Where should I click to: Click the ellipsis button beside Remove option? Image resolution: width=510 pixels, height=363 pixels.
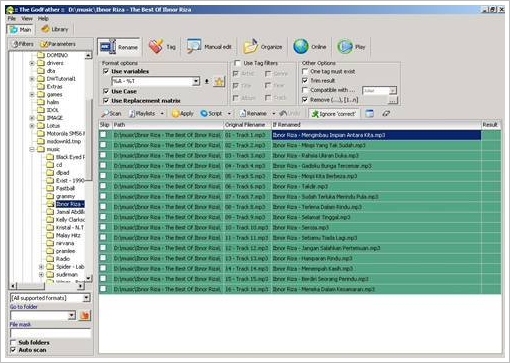pos(393,100)
